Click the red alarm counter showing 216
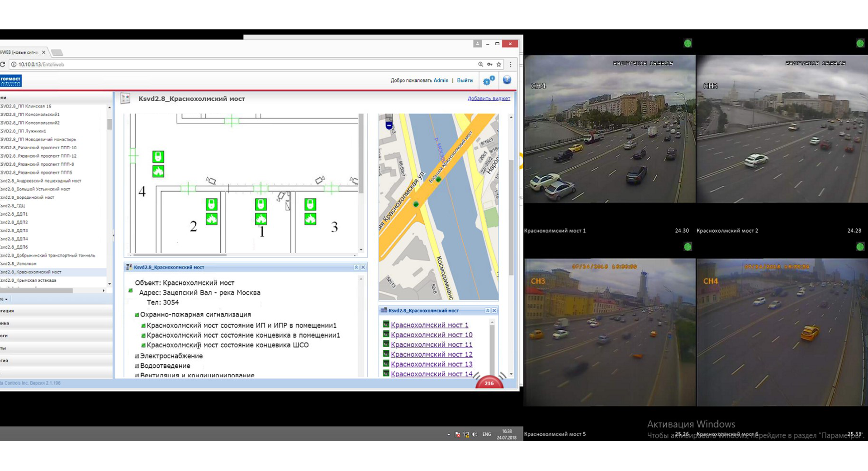 [489, 383]
